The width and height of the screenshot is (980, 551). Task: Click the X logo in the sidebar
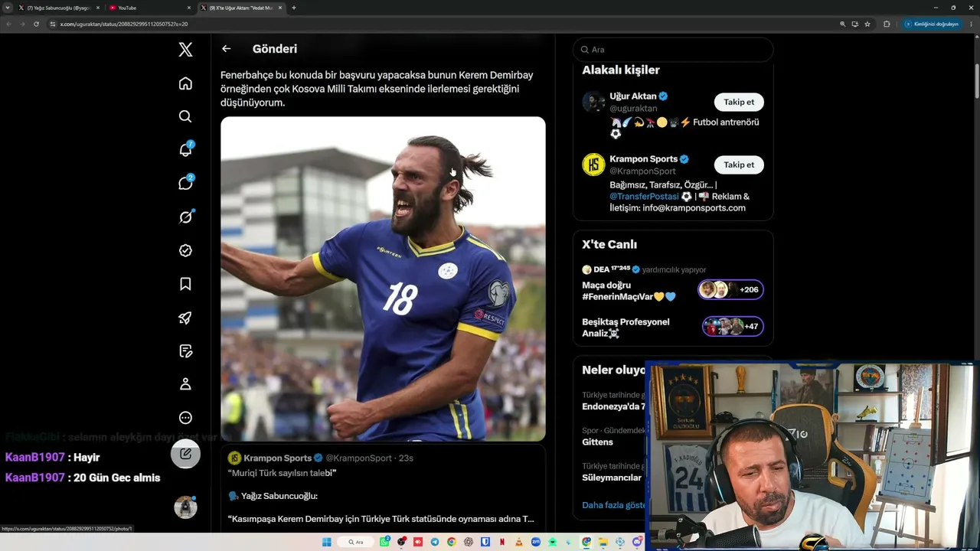(x=185, y=50)
